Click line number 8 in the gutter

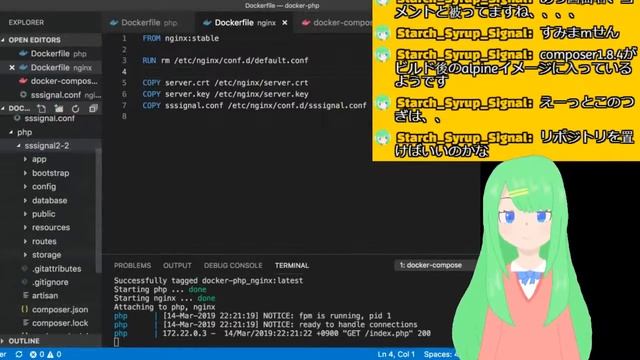tap(124, 116)
